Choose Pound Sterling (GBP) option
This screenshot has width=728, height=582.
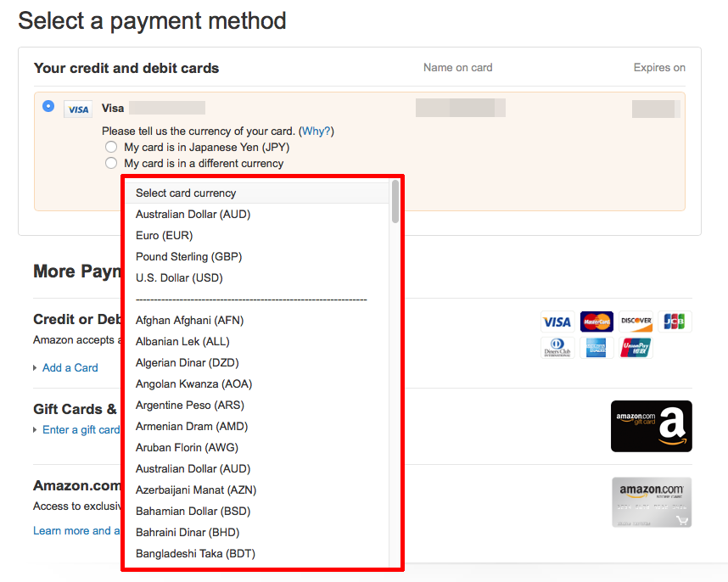pyautogui.click(x=257, y=257)
